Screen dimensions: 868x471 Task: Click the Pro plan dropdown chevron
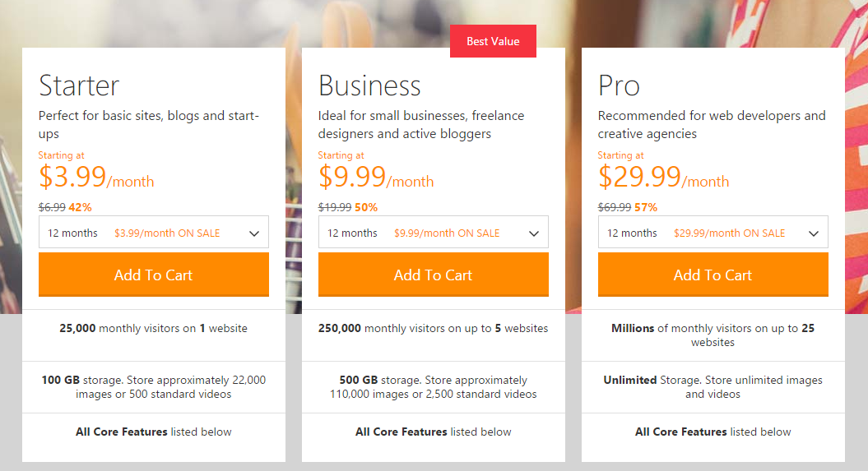point(814,233)
